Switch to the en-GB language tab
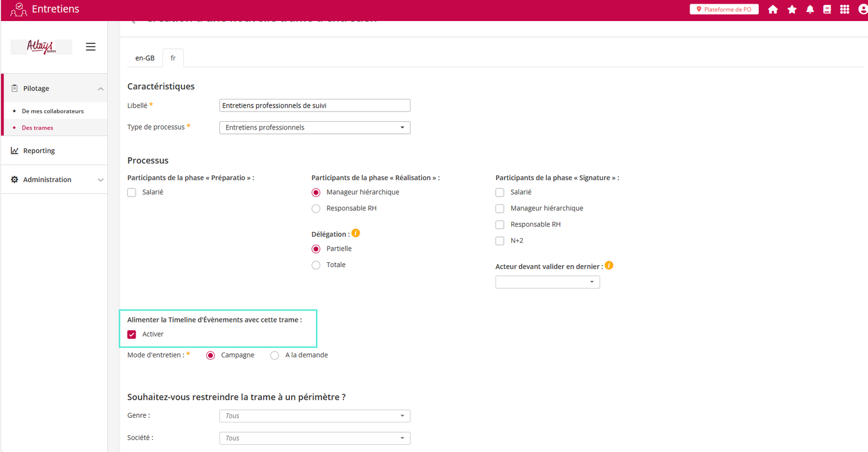 [145, 58]
